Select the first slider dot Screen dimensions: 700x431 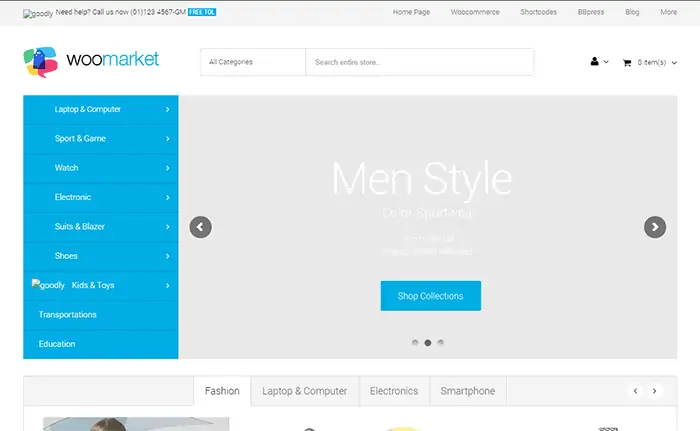415,343
